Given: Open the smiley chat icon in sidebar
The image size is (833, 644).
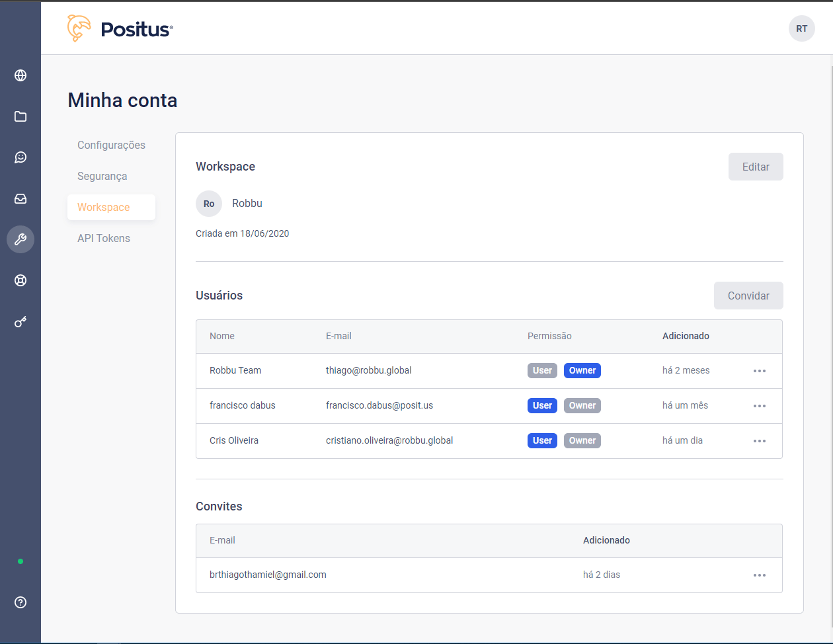Looking at the screenshot, I should coord(20,157).
